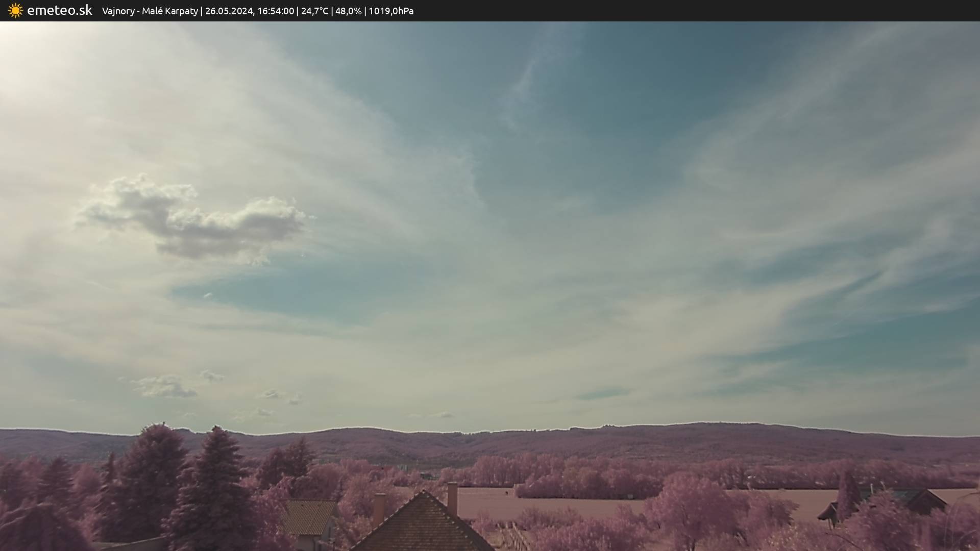
Task: Select the 26.05.2024 date text
Action: click(229, 11)
